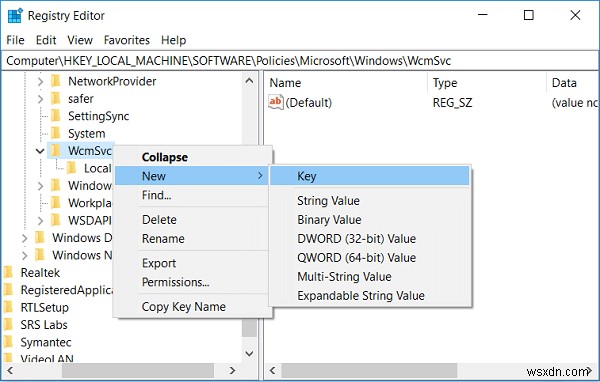The image size is (600, 382).
Task: Expand the safer key
Action: [40, 99]
